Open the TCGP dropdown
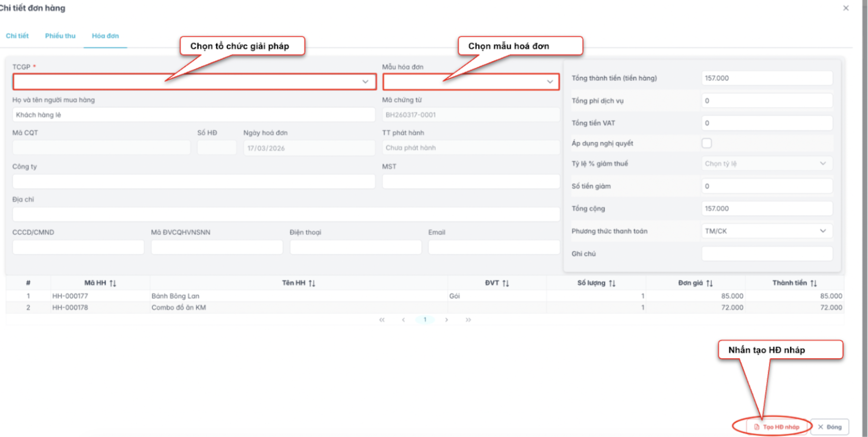Viewport: 868px width, 437px height. tap(365, 82)
